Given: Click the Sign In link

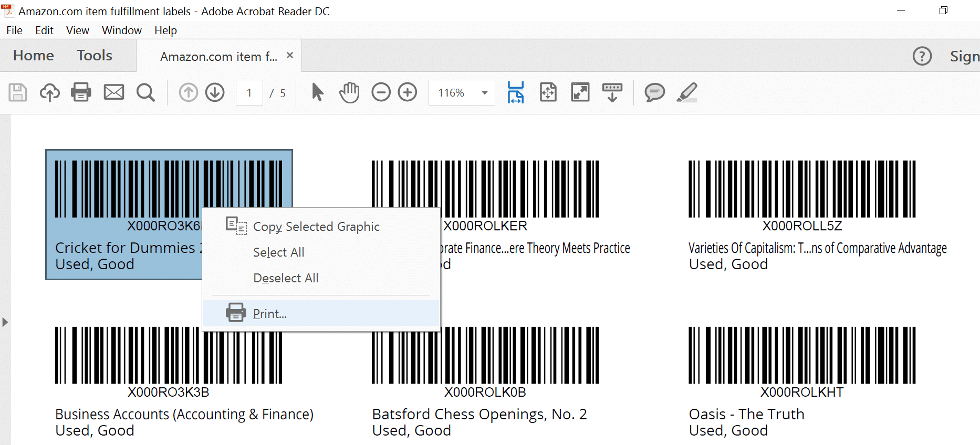Looking at the screenshot, I should click(964, 56).
